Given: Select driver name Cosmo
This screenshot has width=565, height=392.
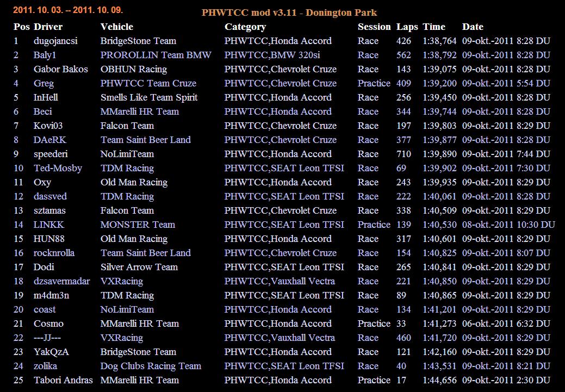Looking at the screenshot, I should [48, 323].
